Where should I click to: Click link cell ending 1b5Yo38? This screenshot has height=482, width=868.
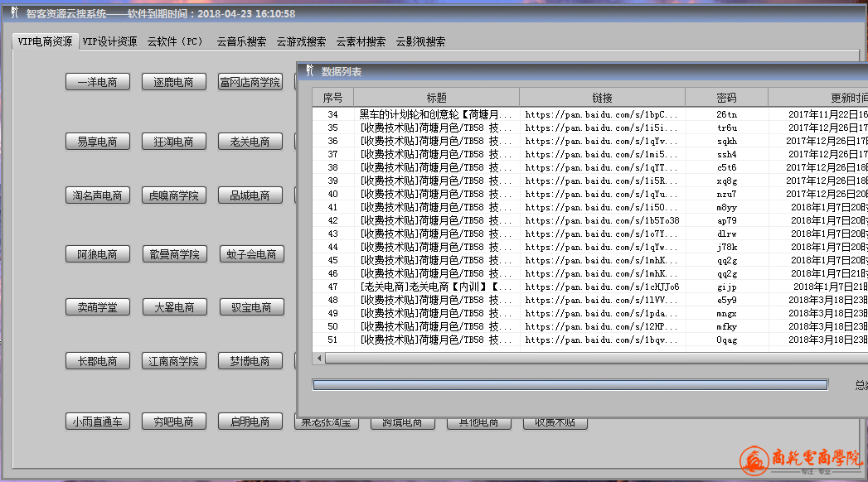[x=602, y=220]
